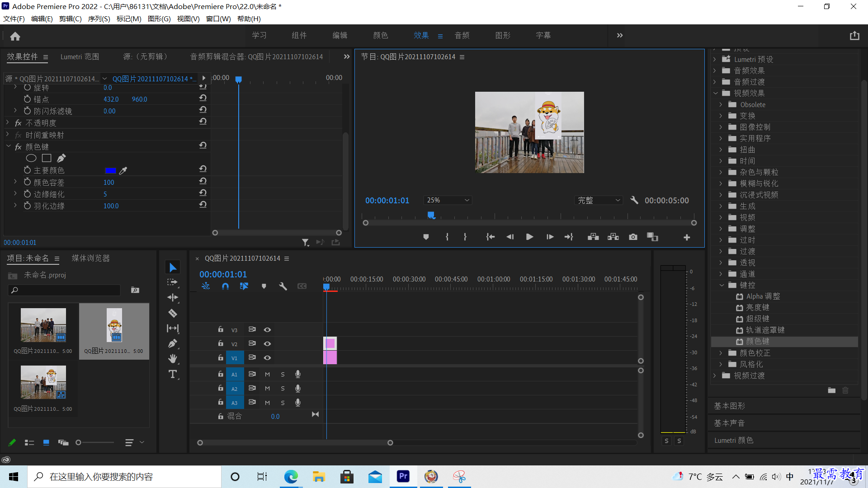The width and height of the screenshot is (868, 488).
Task: Step back one frame
Action: [510, 237]
